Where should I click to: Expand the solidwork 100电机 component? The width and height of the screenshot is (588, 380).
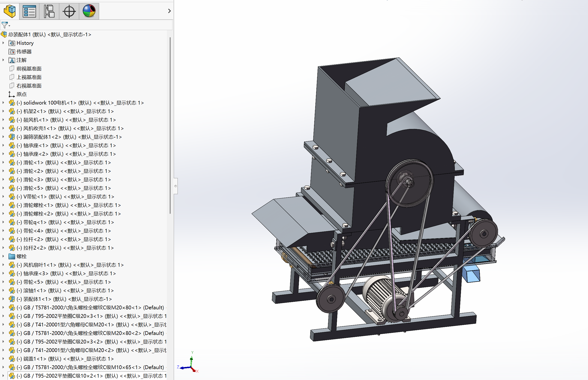tap(3, 103)
